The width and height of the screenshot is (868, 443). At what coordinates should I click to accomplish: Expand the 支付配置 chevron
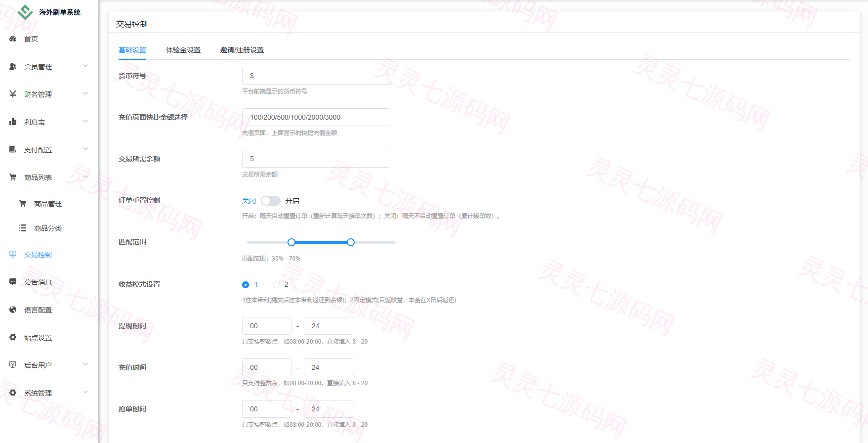85,149
